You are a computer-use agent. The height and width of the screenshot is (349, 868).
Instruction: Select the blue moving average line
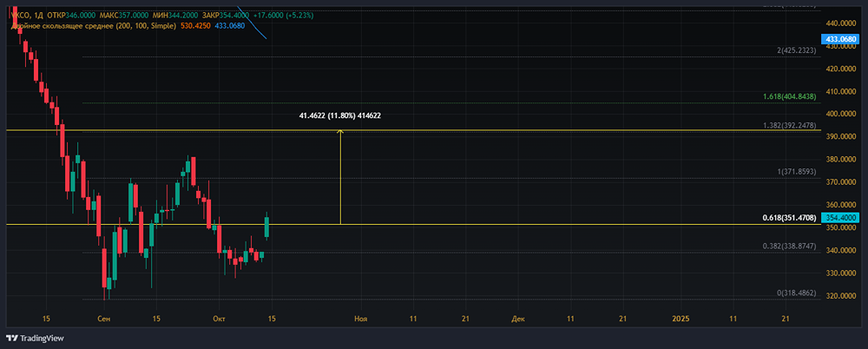tap(252, 23)
